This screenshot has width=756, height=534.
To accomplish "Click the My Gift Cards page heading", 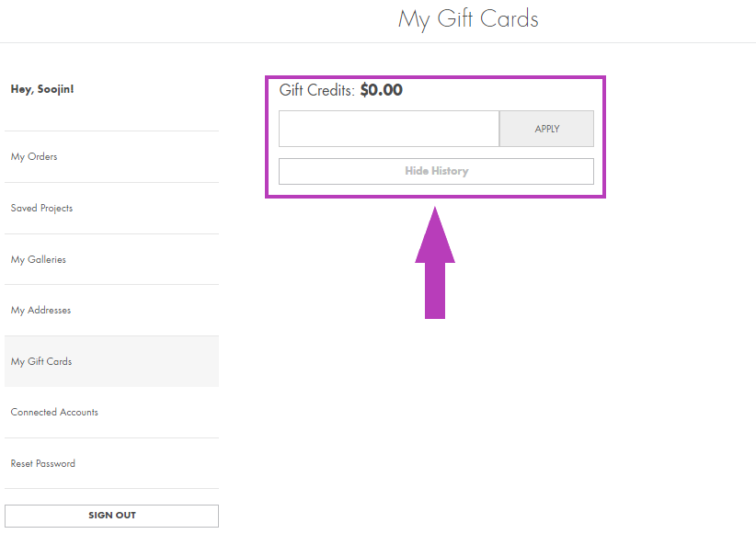I will (468, 19).
